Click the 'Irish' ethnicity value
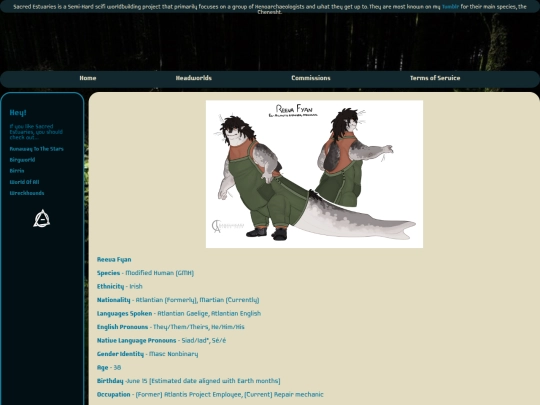Viewport: 540px width, 405px height. (136, 287)
